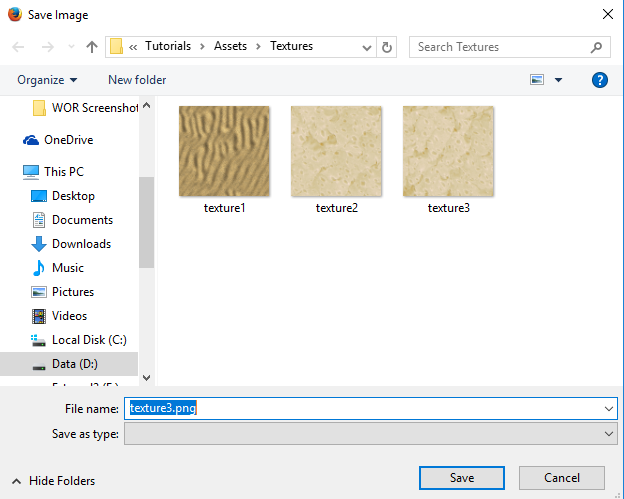Select OneDrive in the navigation pane
The image size is (624, 499).
pos(68,140)
